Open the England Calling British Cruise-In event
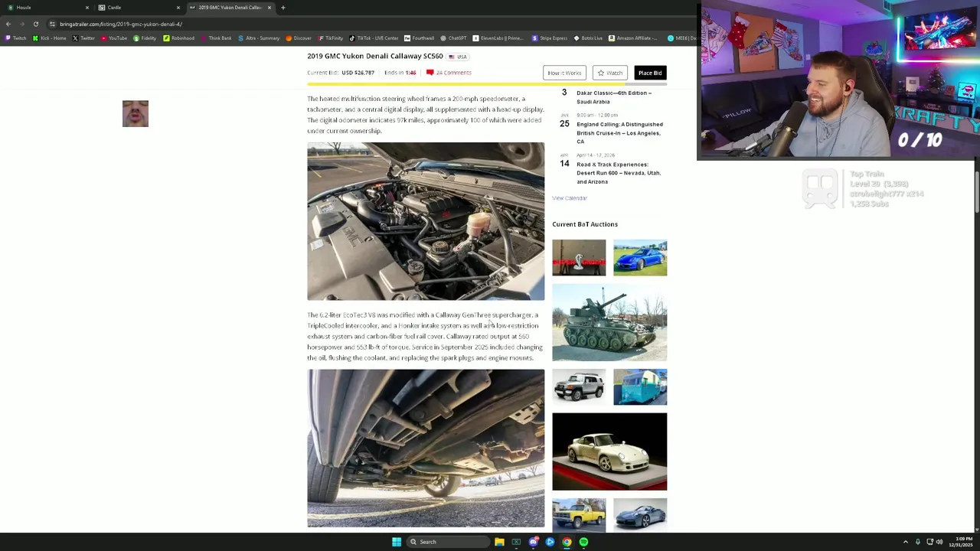Image resolution: width=980 pixels, height=551 pixels. pyautogui.click(x=619, y=132)
